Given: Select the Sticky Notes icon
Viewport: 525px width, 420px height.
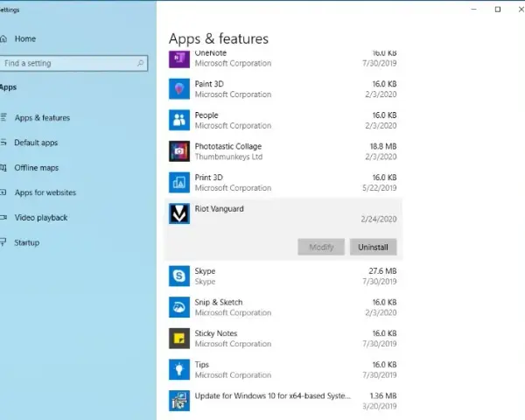Looking at the screenshot, I should tap(179, 339).
